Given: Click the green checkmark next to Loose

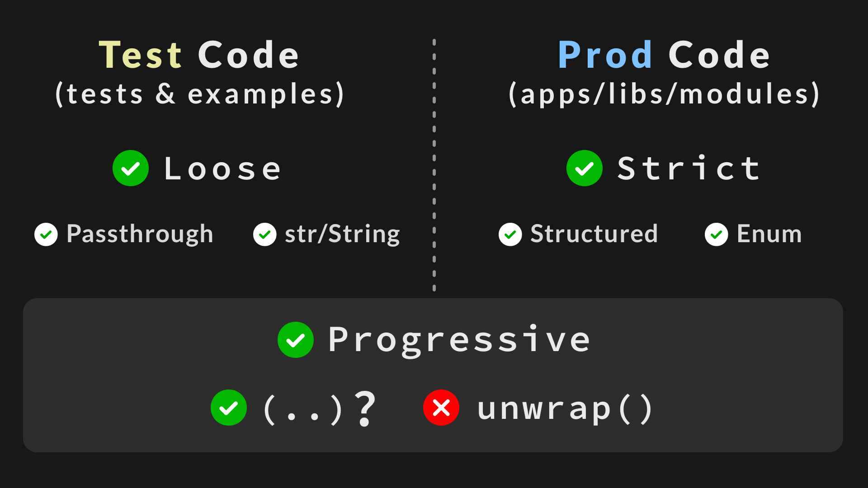Looking at the screenshot, I should tap(131, 168).
